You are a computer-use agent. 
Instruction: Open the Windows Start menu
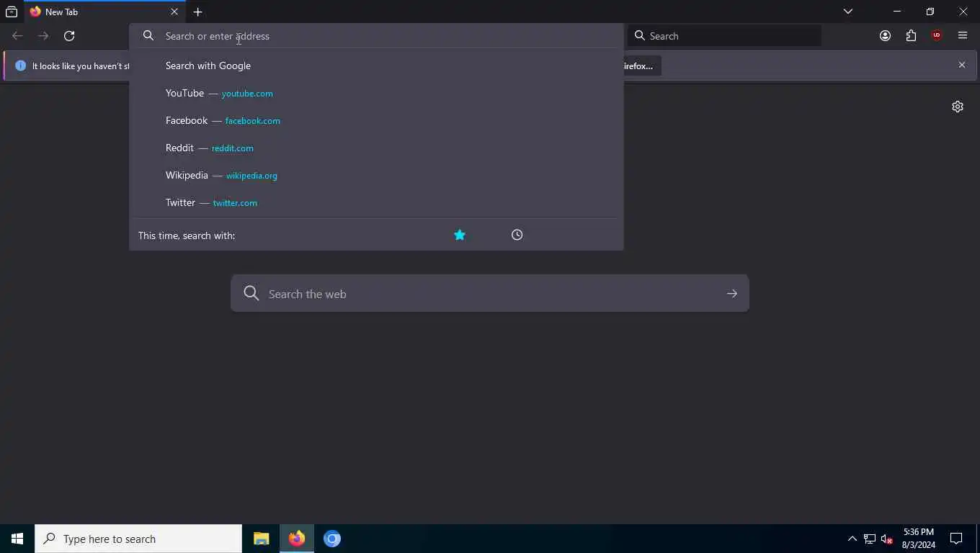17,539
